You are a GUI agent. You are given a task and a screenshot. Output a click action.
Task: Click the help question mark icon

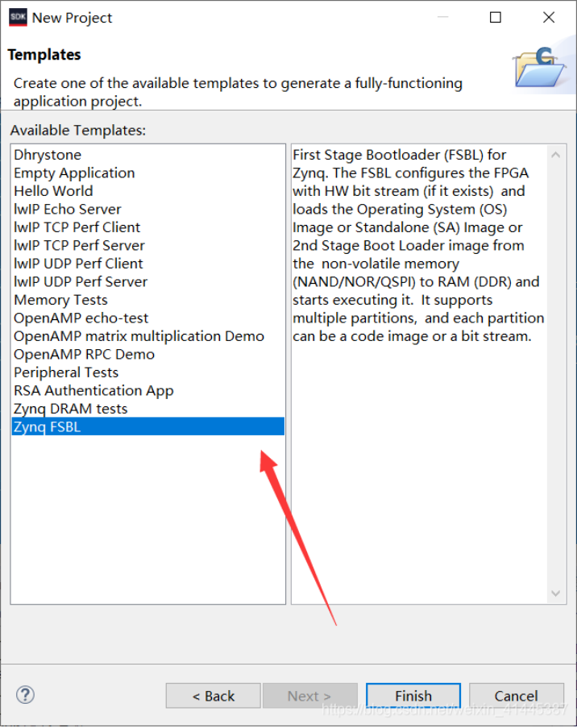click(x=25, y=695)
